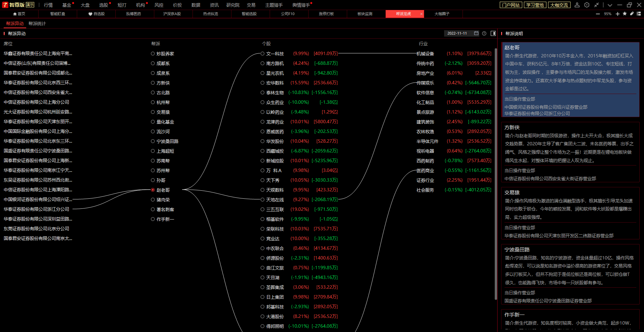This screenshot has width=644, height=332.
Task: Open the 研究院 menu
Action: coord(233,5)
